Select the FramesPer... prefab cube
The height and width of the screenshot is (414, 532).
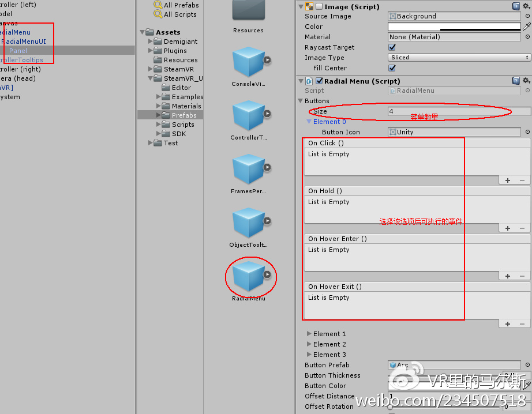(248, 169)
